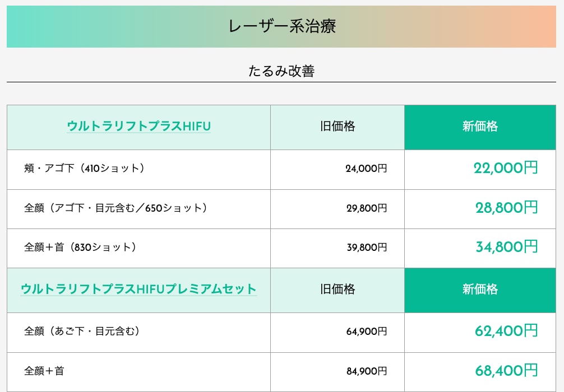Click the 24,000円 old price

pos(366,169)
